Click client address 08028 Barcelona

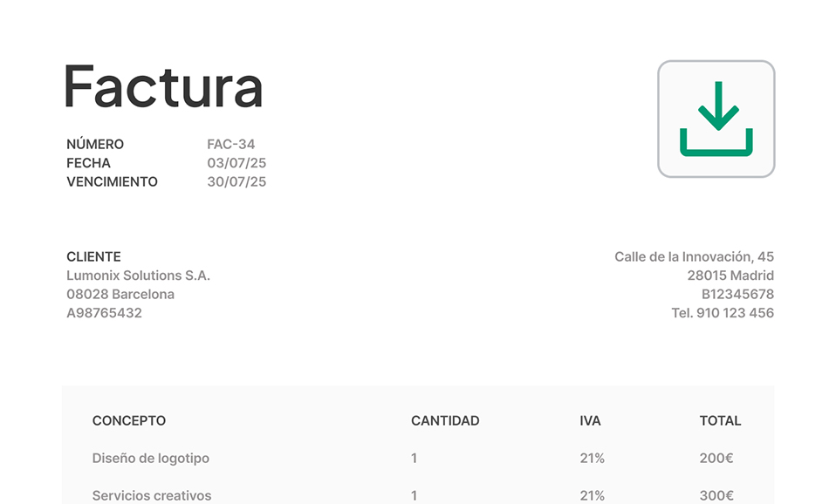(x=120, y=294)
